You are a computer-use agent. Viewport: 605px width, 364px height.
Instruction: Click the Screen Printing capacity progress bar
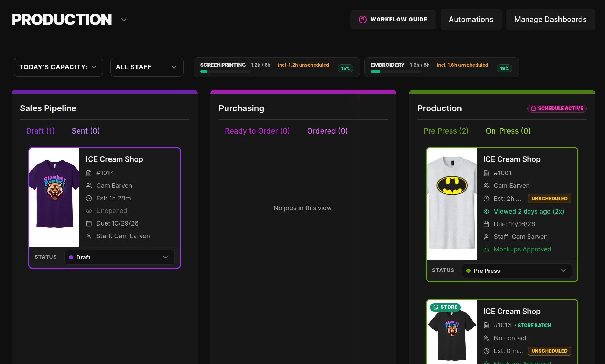click(x=225, y=72)
